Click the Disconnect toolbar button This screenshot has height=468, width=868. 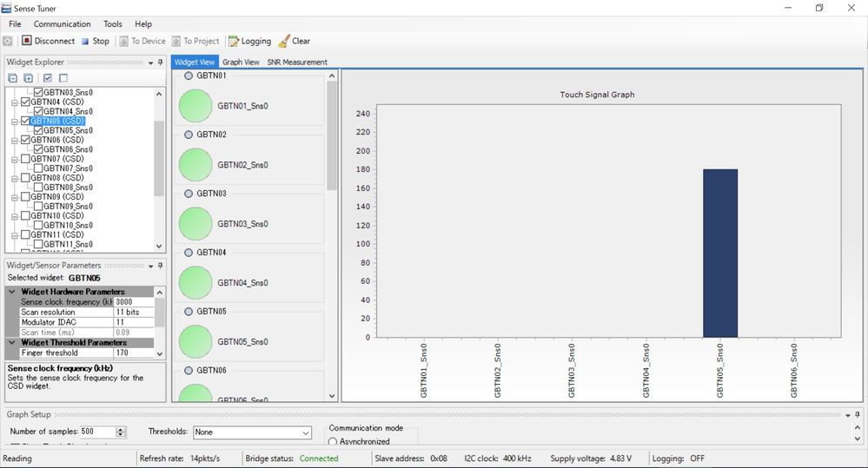tap(48, 41)
